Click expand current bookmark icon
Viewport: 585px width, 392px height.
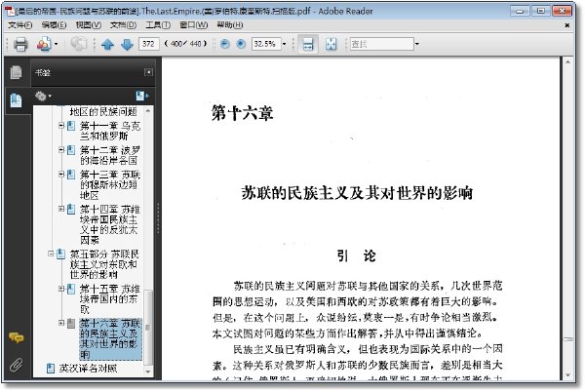[x=141, y=97]
